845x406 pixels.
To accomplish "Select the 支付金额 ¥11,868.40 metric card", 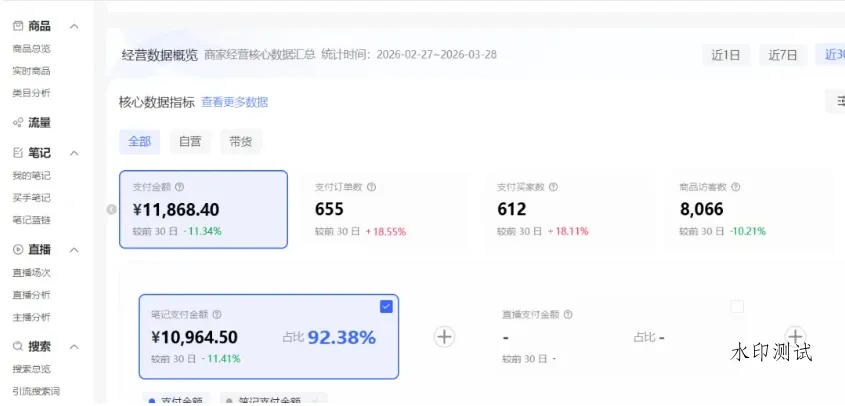I will [203, 210].
